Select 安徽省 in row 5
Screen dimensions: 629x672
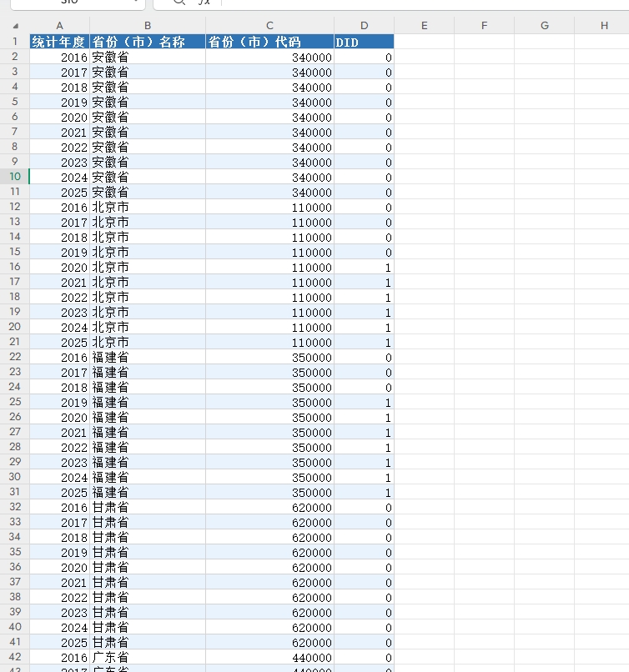pyautogui.click(x=148, y=102)
